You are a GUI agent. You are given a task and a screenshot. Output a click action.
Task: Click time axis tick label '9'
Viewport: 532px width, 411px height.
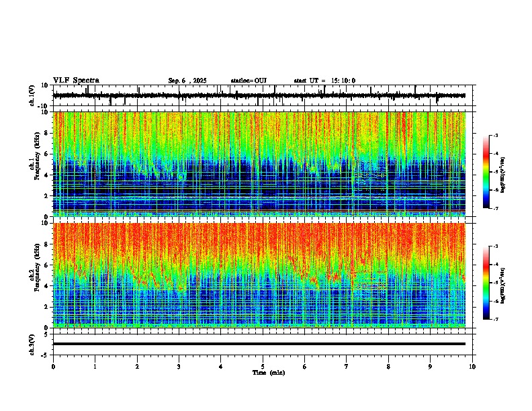click(430, 367)
